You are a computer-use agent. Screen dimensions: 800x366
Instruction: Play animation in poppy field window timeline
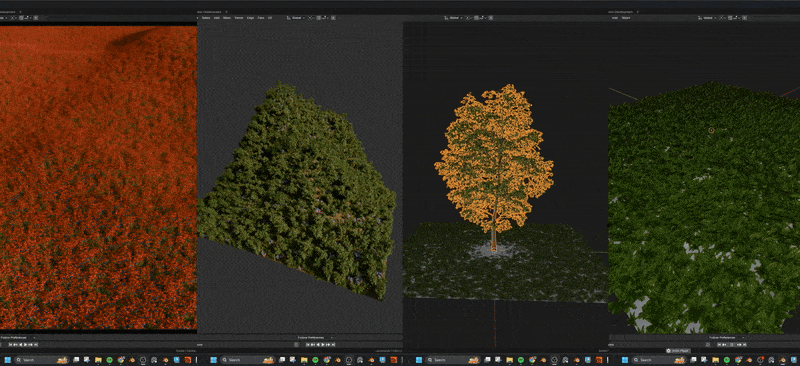point(26,345)
